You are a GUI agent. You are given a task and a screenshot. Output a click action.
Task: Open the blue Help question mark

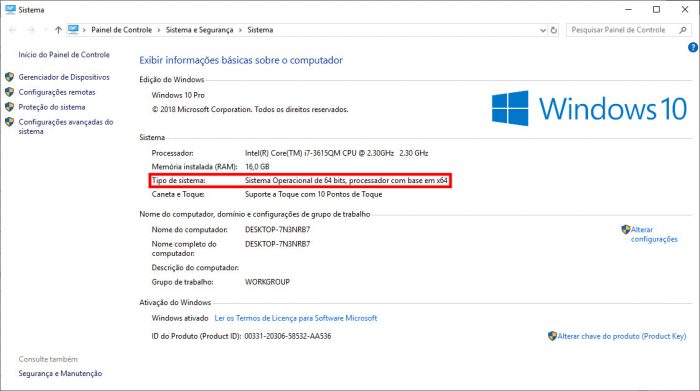click(693, 47)
